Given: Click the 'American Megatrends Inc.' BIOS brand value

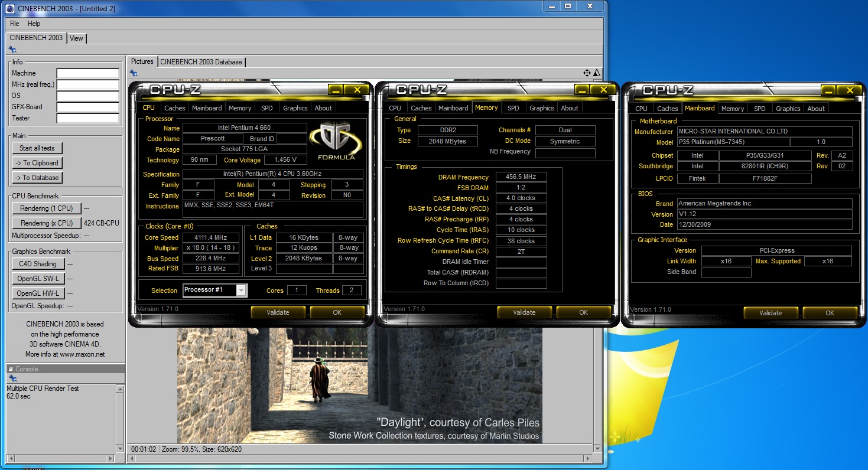Looking at the screenshot, I should point(765,203).
